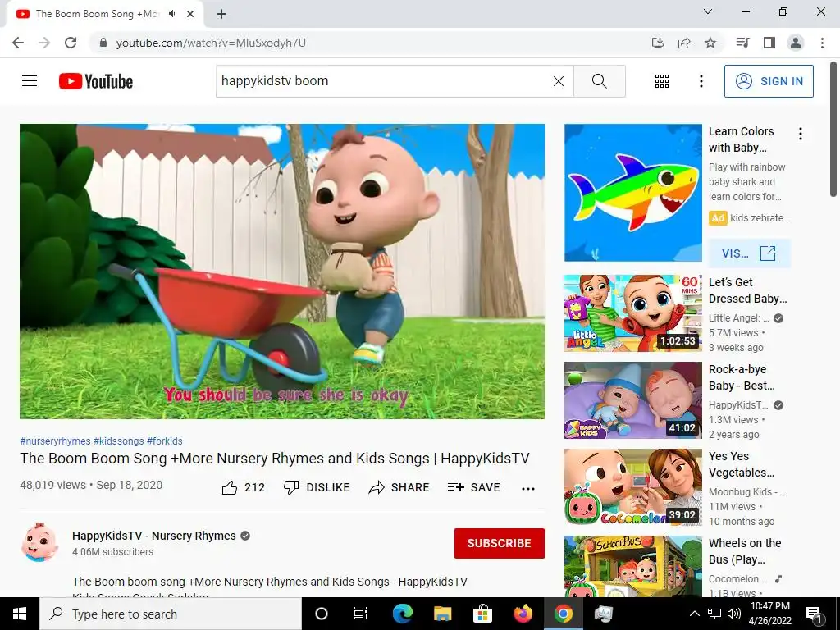The image size is (840, 630).
Task: Go to YouTube home via logo
Action: tap(96, 81)
